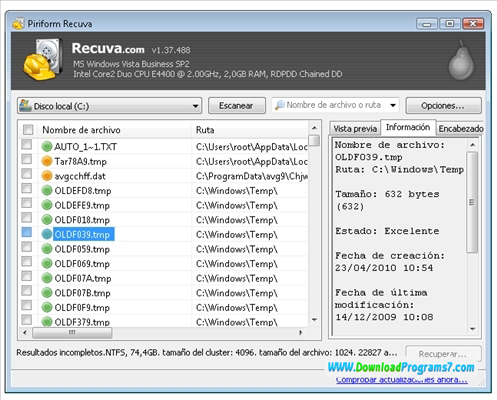Click green status icon for OLDF059.tmp

tap(47, 249)
